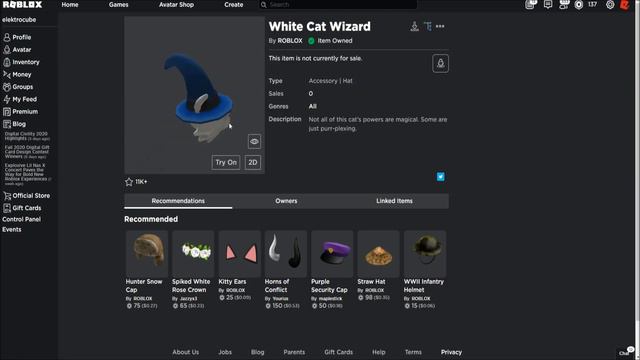
Task: Click the 137 Robux balance text
Action: (x=592, y=4)
